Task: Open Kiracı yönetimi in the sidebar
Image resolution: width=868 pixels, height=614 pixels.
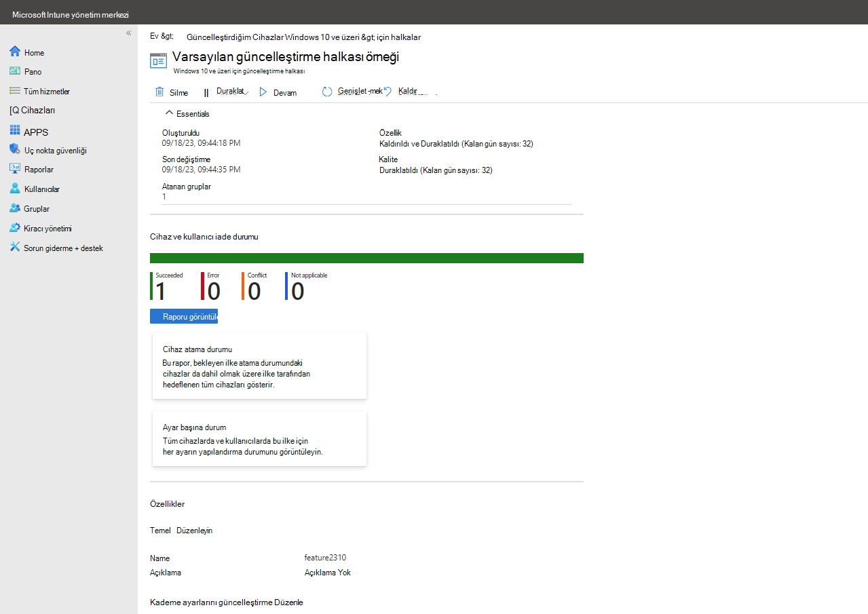Action: pyautogui.click(x=48, y=229)
